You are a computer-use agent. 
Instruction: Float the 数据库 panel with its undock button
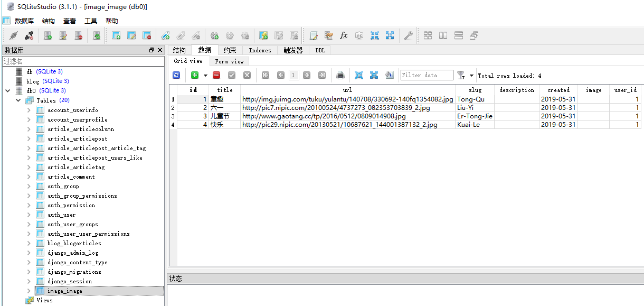click(x=151, y=50)
